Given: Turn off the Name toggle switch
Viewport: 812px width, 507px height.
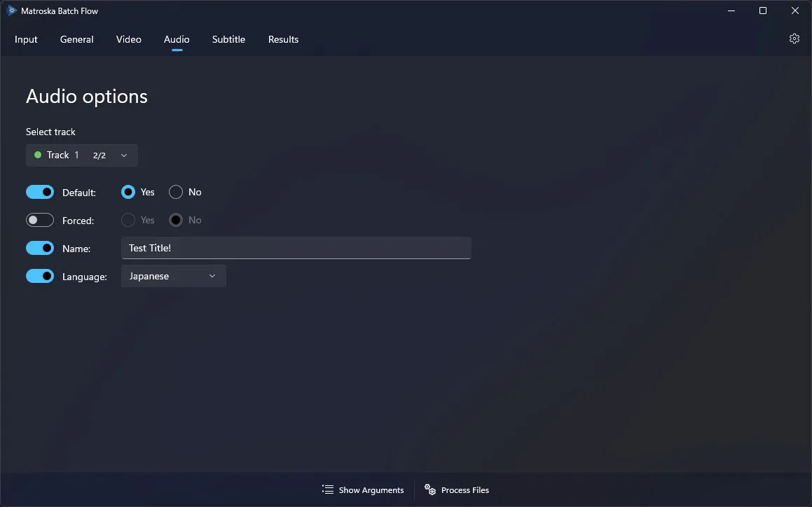Looking at the screenshot, I should point(40,248).
